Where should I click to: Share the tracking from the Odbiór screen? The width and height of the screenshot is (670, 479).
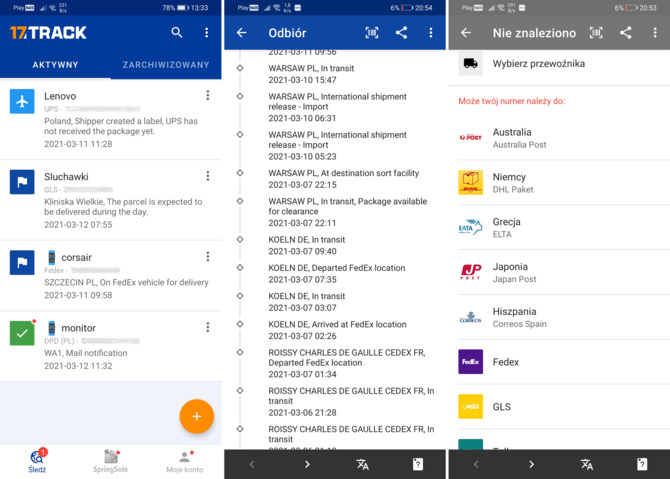[401, 32]
